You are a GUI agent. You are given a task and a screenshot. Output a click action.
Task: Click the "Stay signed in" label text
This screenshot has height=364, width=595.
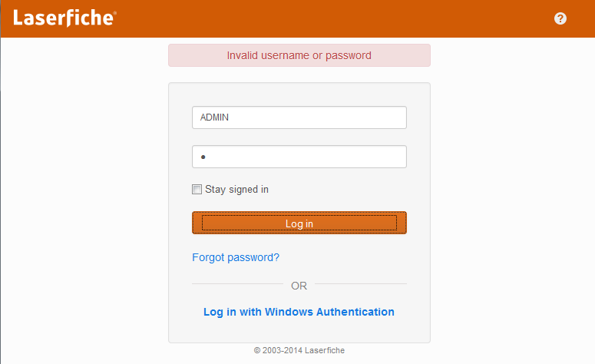[236, 189]
